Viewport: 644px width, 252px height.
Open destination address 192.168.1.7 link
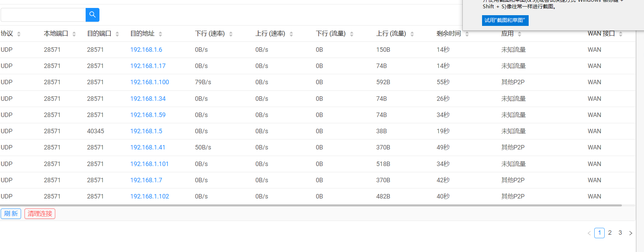click(146, 180)
